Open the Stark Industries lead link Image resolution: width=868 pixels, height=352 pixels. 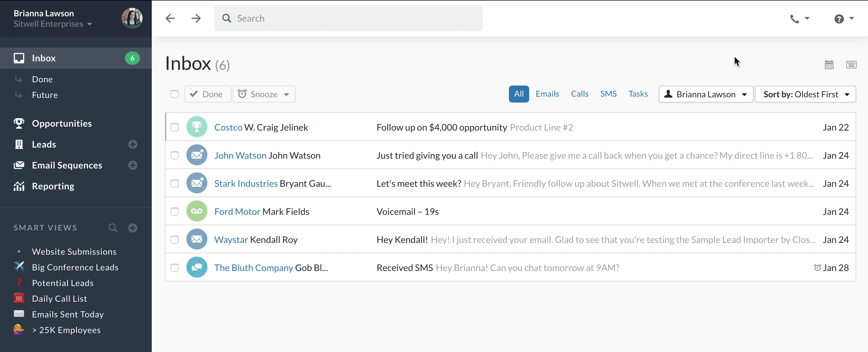coord(246,184)
